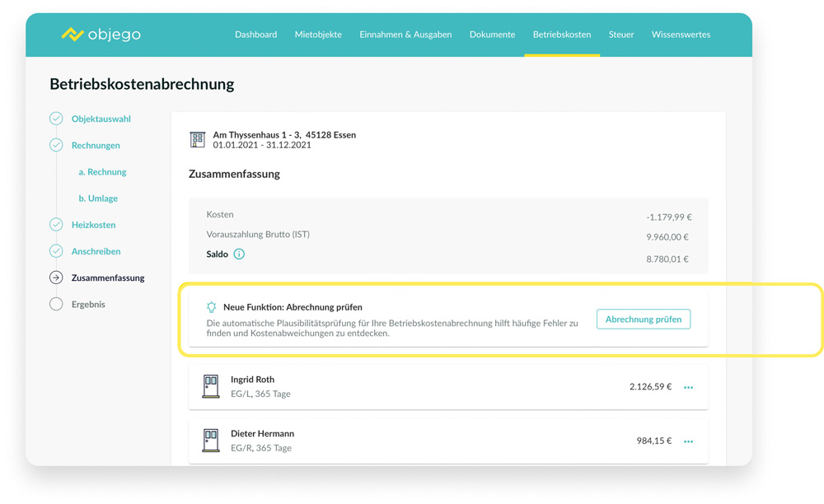Viewport: 824px width, 504px height.
Task: Switch to Einnahmen & Ausgaben tab
Action: [405, 35]
